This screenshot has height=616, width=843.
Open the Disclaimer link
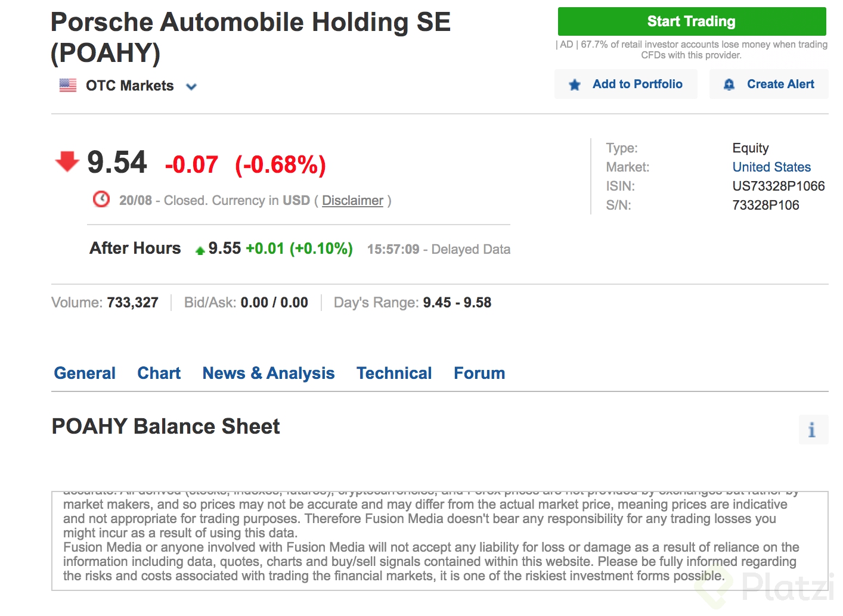352,201
